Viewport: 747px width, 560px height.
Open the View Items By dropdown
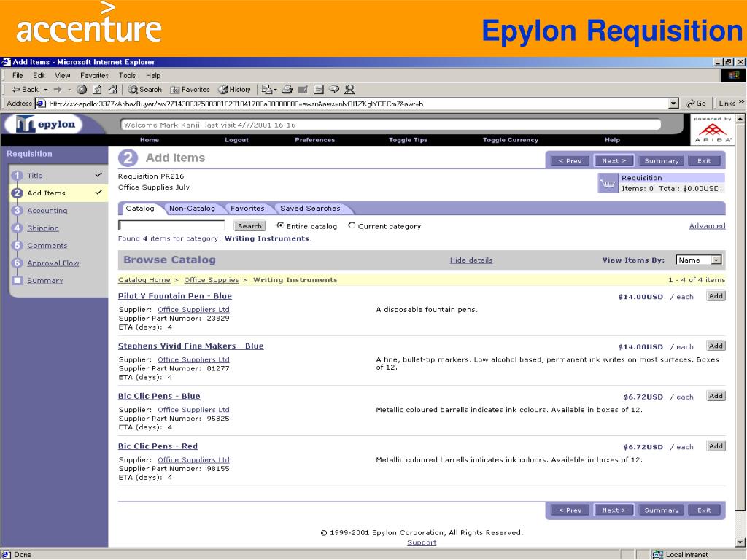tap(699, 260)
